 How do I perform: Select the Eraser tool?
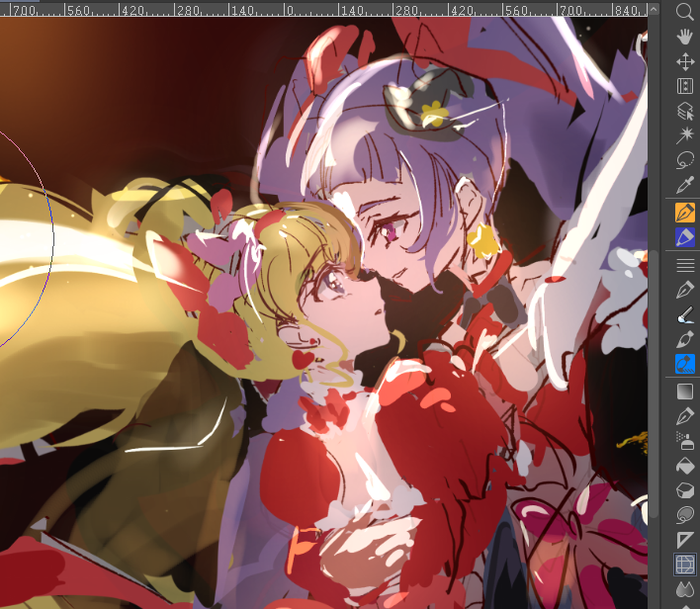tap(685, 490)
